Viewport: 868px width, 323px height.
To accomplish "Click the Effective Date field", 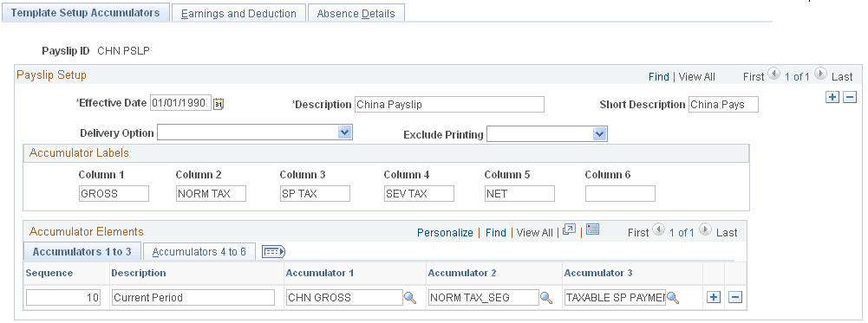I will click(x=181, y=103).
